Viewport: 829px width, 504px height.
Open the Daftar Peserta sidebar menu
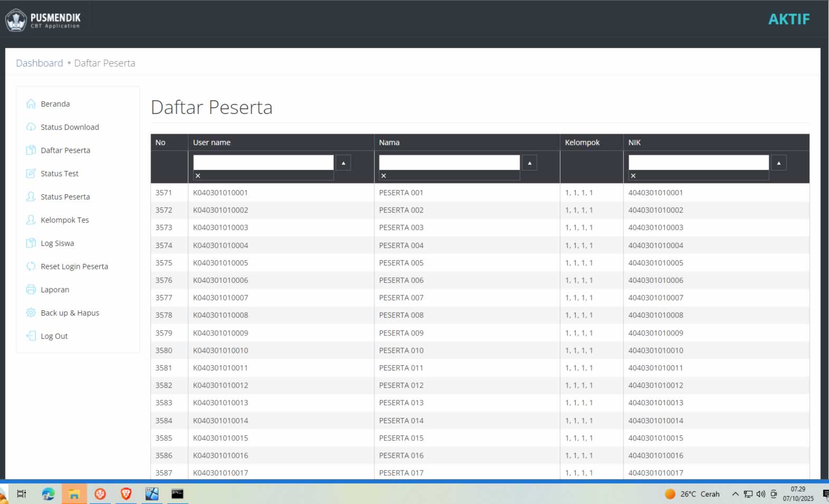[65, 150]
